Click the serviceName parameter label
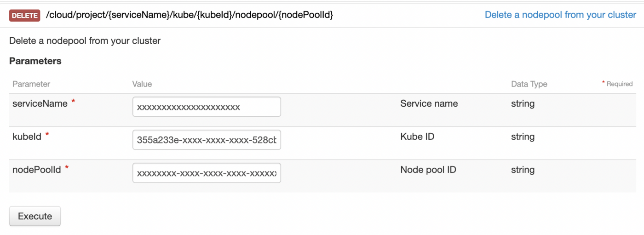This screenshot has width=644, height=235. (40, 103)
